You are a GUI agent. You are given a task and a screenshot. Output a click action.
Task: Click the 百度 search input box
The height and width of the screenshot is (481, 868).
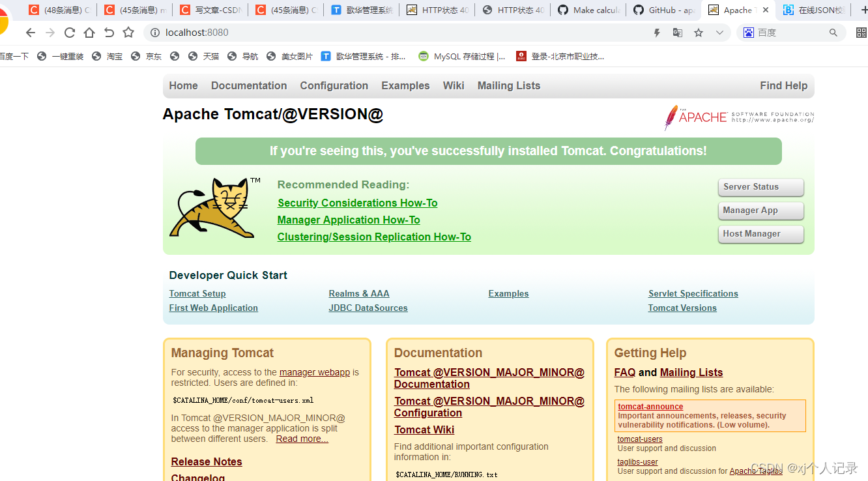[x=791, y=33]
